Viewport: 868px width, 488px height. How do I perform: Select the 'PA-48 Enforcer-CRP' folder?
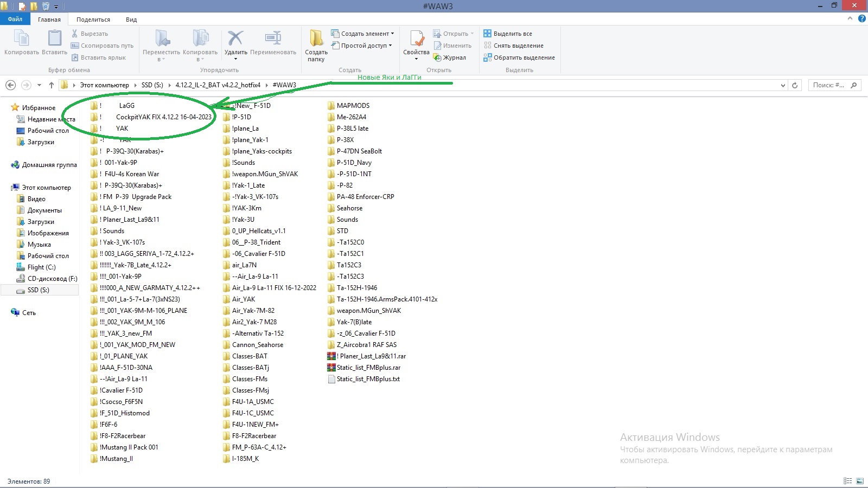click(x=361, y=197)
